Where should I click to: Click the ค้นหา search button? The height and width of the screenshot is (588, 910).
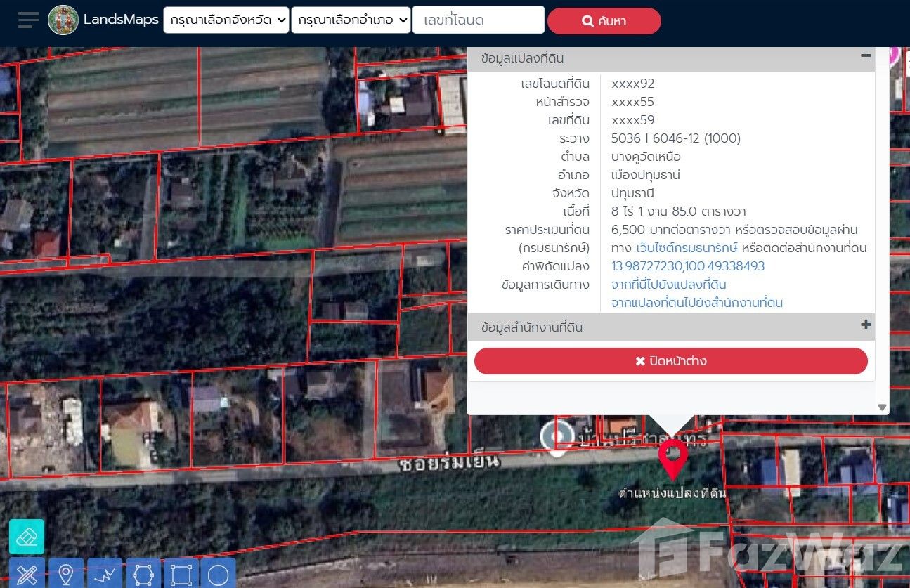[604, 21]
